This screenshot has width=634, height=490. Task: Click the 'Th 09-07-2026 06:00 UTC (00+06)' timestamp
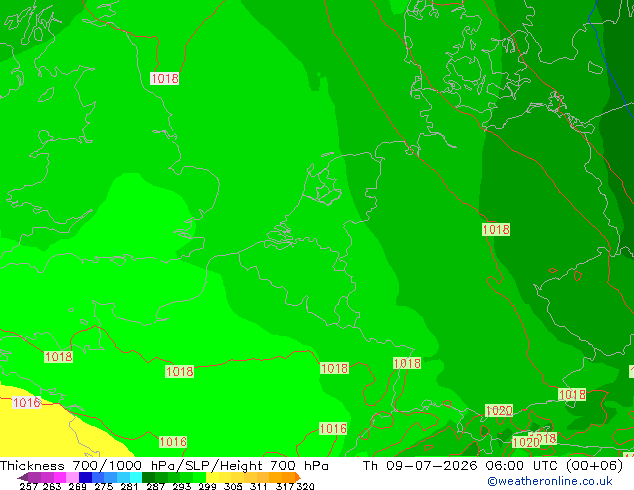(x=493, y=466)
